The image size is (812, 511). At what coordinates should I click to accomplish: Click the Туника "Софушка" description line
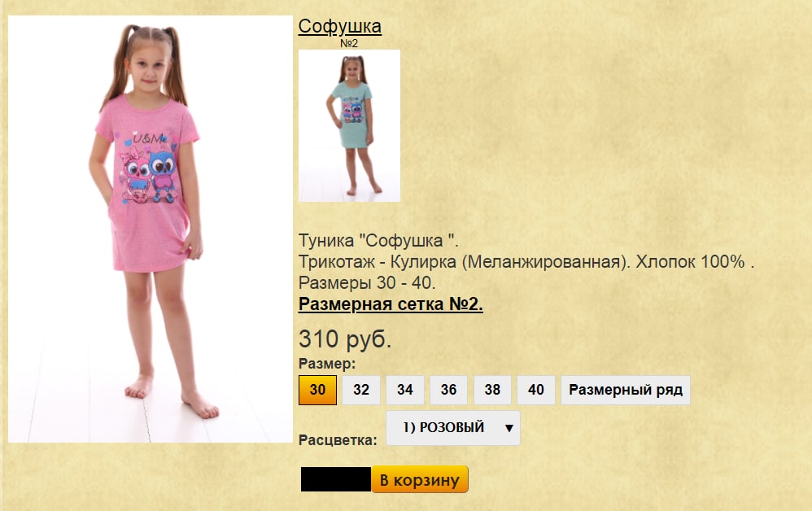pyautogui.click(x=378, y=241)
